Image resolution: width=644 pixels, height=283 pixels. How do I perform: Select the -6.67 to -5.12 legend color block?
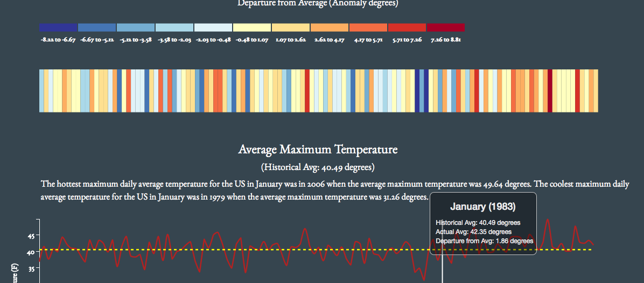pyautogui.click(x=97, y=27)
